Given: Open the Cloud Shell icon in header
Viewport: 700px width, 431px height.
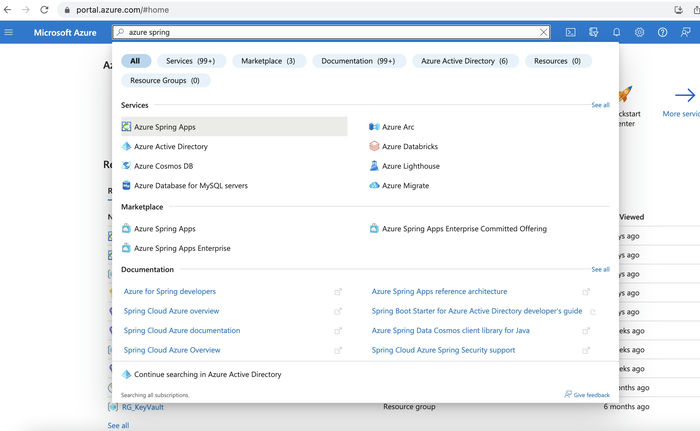Looking at the screenshot, I should pos(570,32).
